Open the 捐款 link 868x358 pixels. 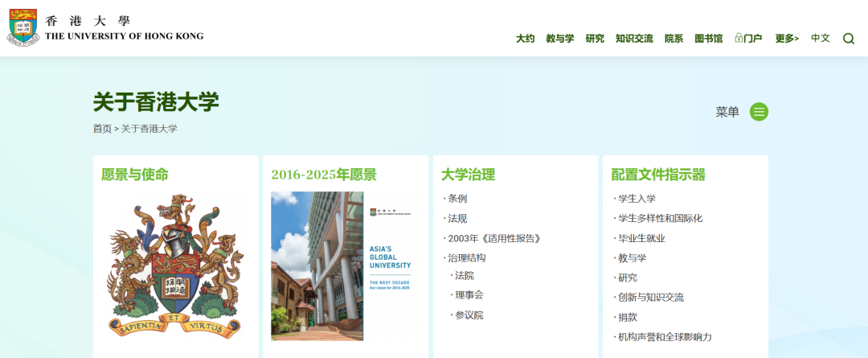coord(627,318)
